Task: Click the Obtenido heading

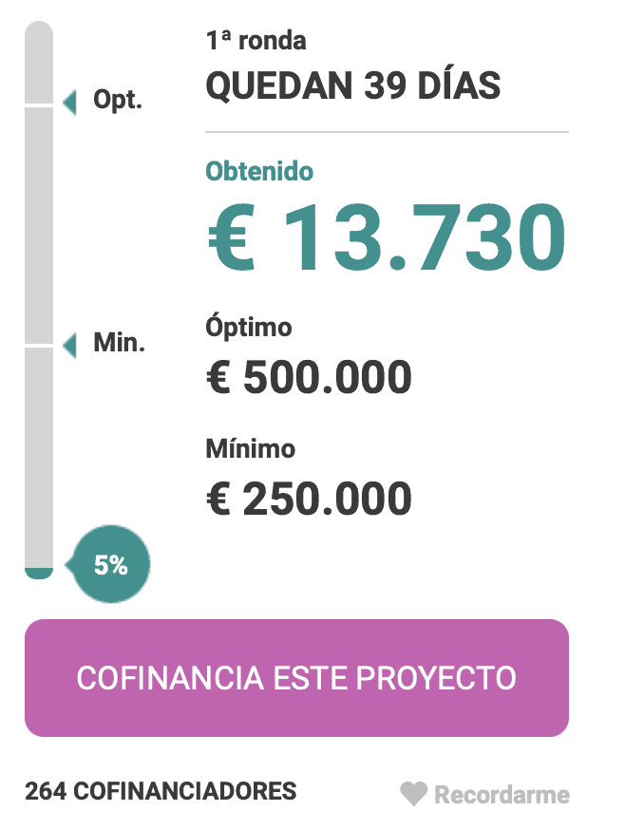Action: click(259, 172)
